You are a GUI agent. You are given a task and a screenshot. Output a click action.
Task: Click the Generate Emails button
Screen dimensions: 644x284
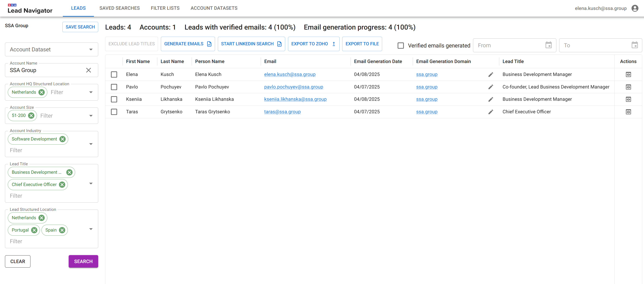pyautogui.click(x=188, y=44)
